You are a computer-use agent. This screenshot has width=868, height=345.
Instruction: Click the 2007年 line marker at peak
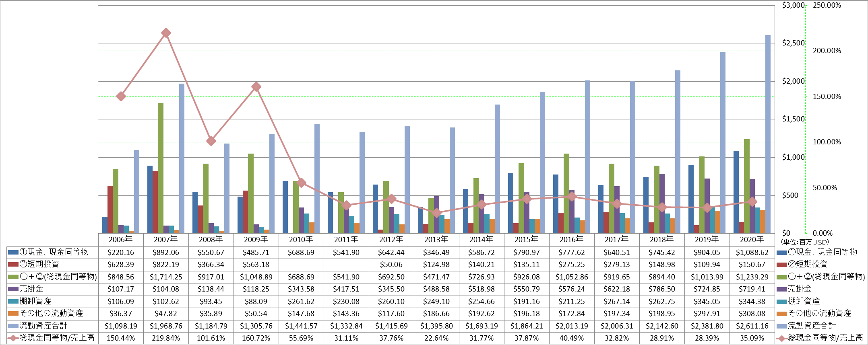click(166, 33)
